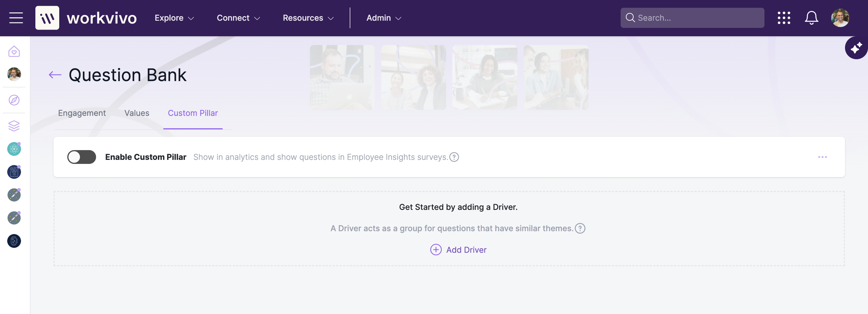
Task: Click help icon beside Employee Insights surveys
Action: click(454, 157)
